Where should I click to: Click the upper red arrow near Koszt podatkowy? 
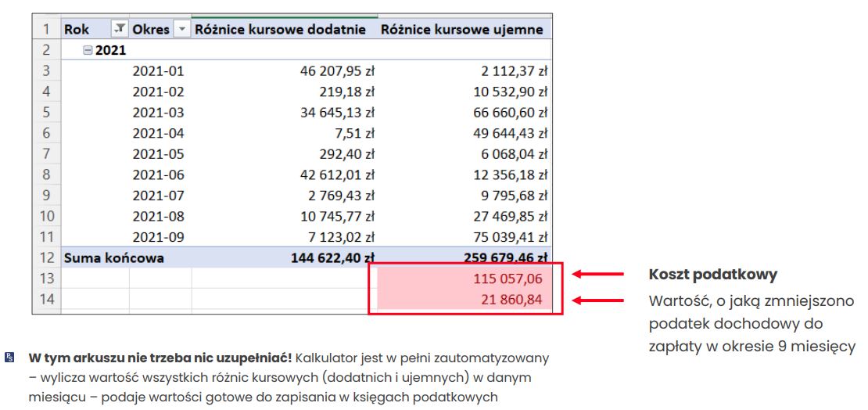pyautogui.click(x=597, y=275)
